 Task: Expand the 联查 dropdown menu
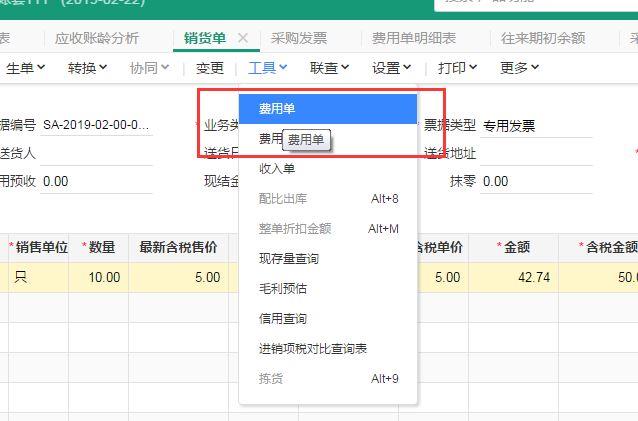coord(329,68)
